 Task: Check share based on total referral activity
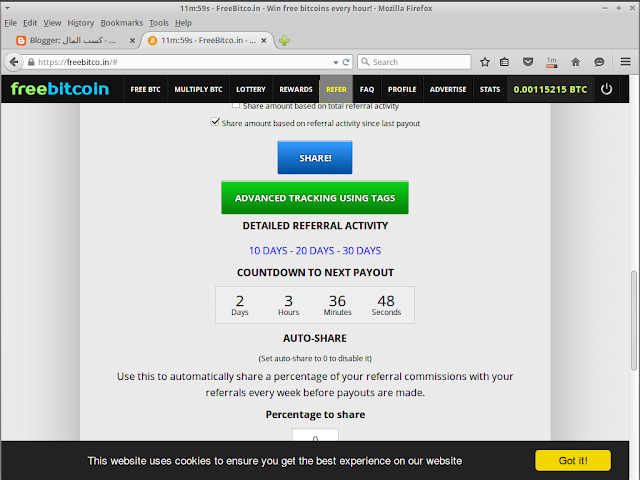point(236,105)
